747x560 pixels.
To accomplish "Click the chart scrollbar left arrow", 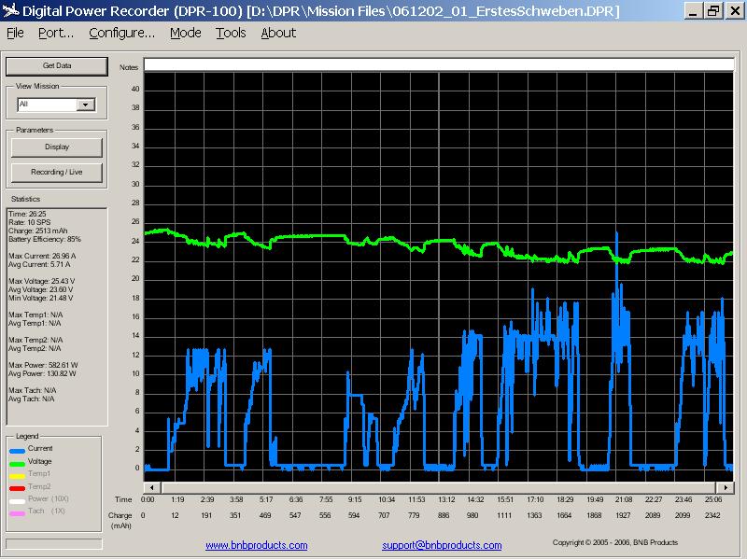I will coord(152,487).
